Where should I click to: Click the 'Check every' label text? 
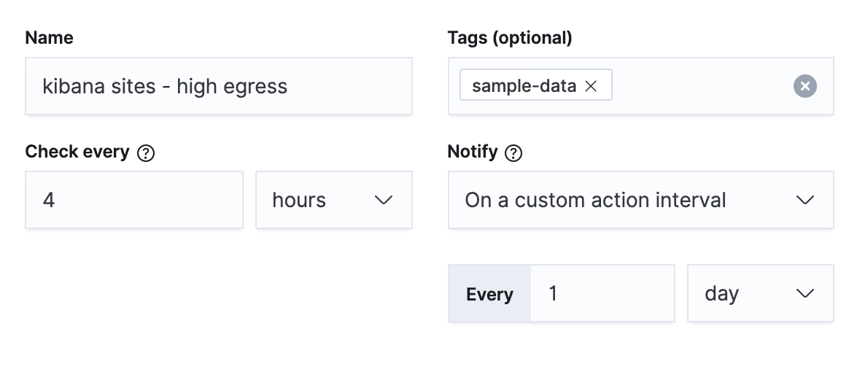[x=77, y=152]
